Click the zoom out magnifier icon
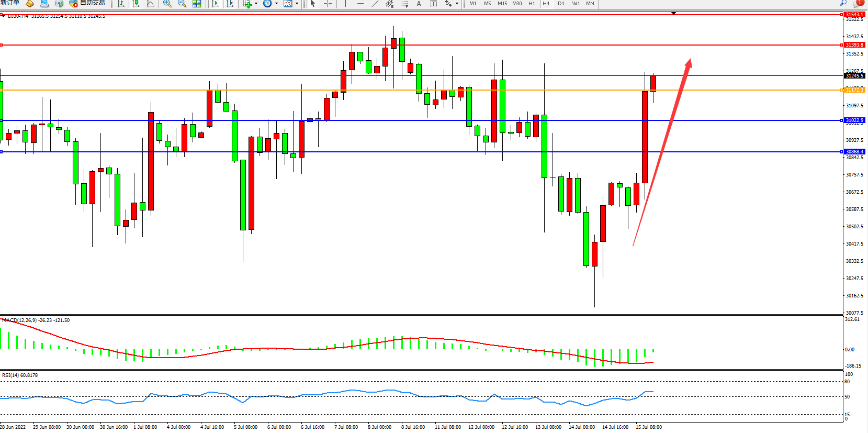This screenshot has width=868, height=433. click(182, 4)
